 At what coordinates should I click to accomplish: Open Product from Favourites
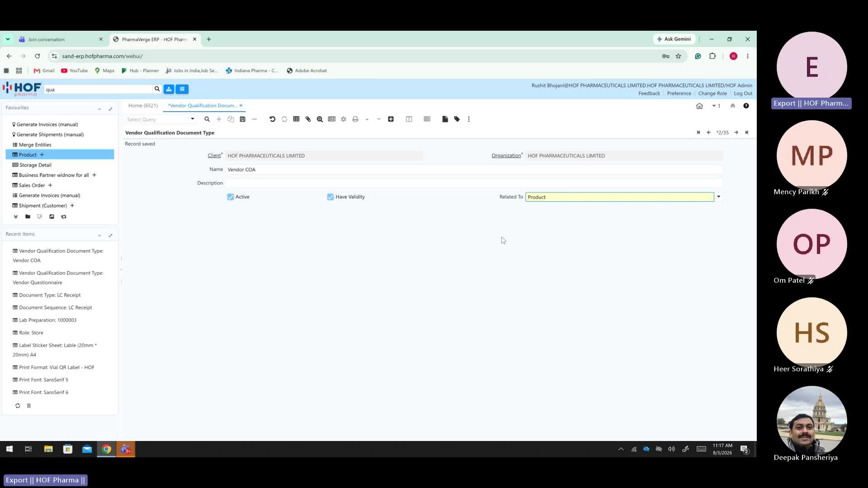coord(28,155)
